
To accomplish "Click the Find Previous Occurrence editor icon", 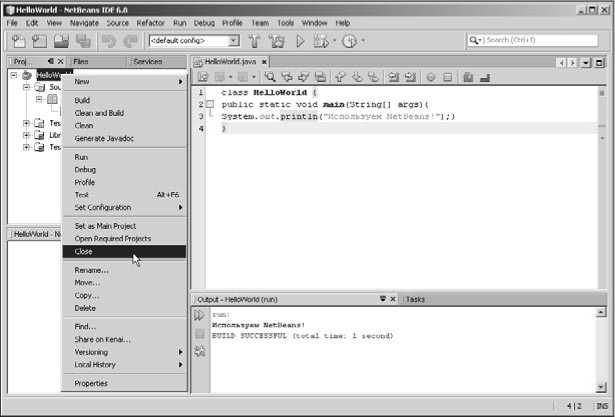I will pos(287,77).
